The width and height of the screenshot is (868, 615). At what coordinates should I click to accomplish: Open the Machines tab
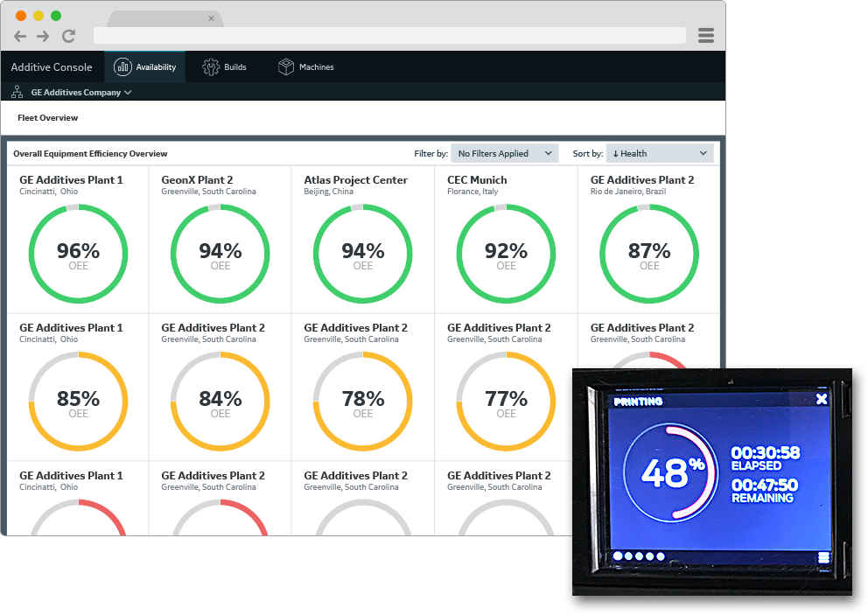306,67
